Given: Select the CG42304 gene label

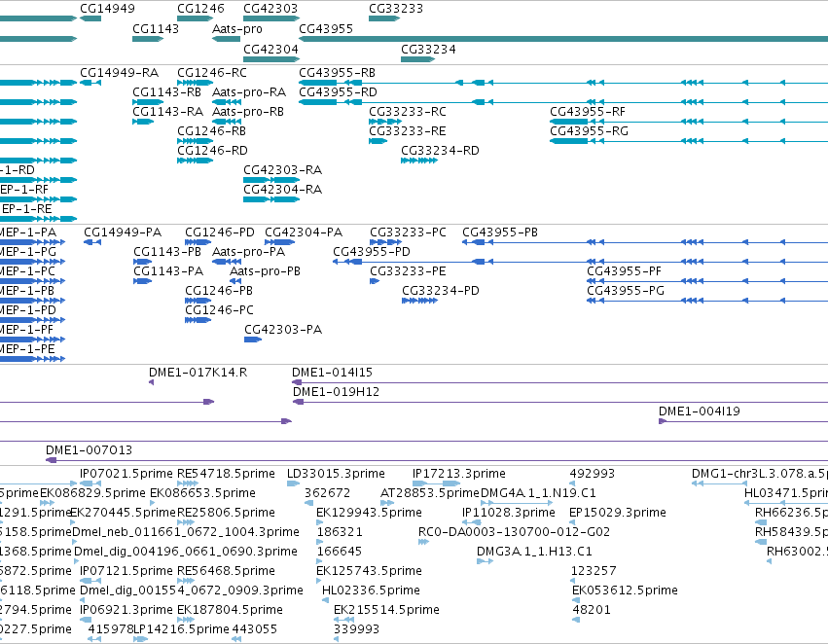Looking at the screenshot, I should coord(270,49).
